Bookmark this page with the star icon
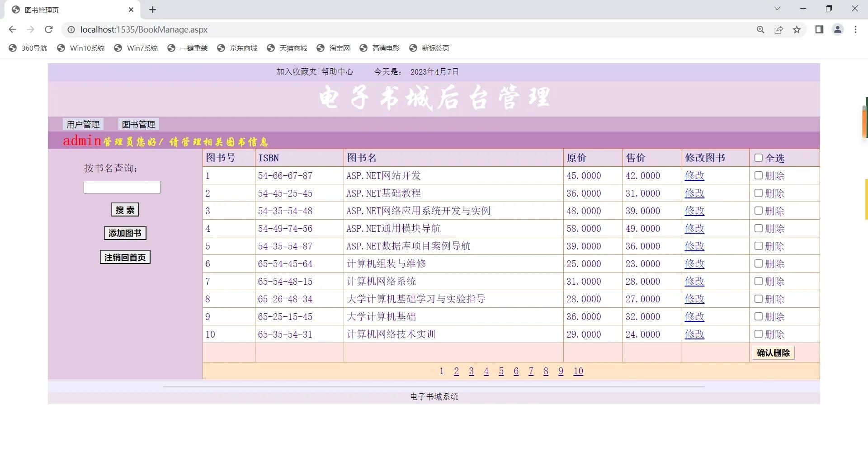Viewport: 868px width, 456px height. 797,30
